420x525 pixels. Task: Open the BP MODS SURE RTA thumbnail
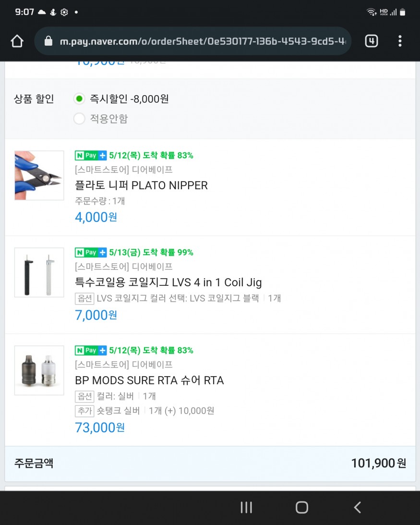click(39, 370)
